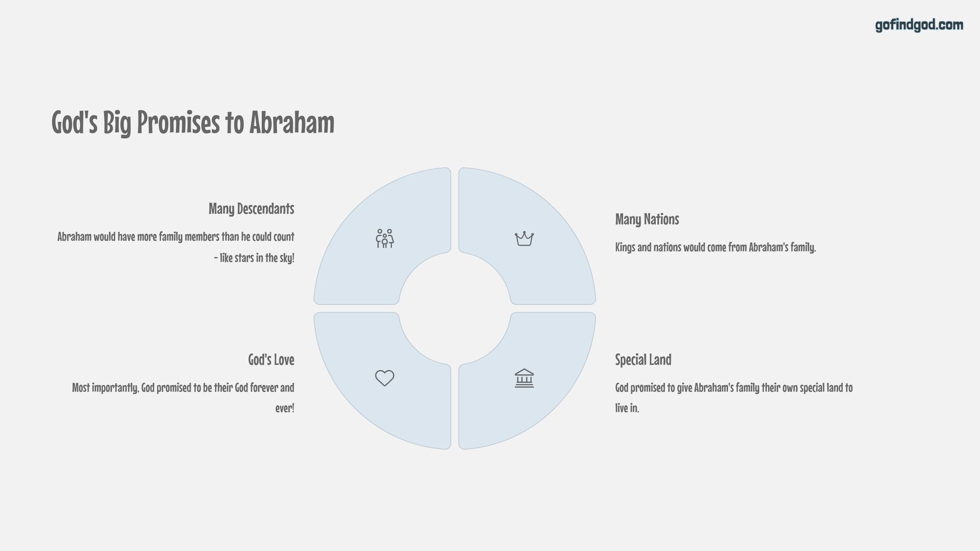Click the crown icon

point(524,238)
